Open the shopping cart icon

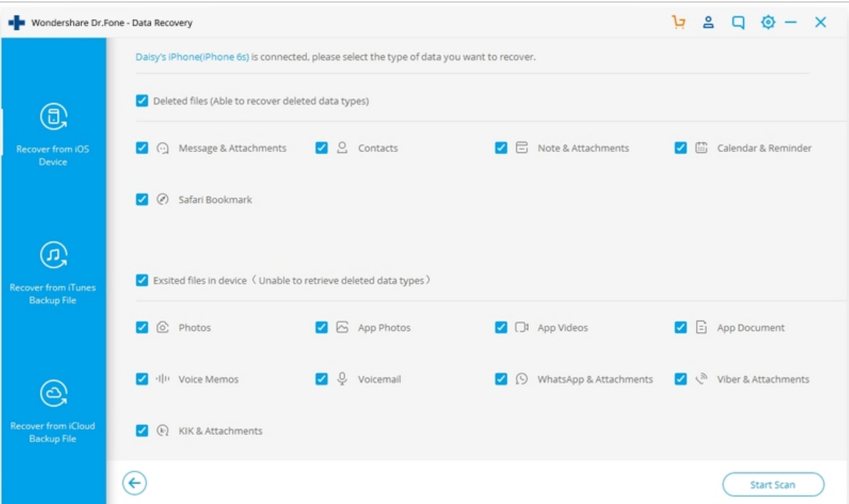coord(678,22)
